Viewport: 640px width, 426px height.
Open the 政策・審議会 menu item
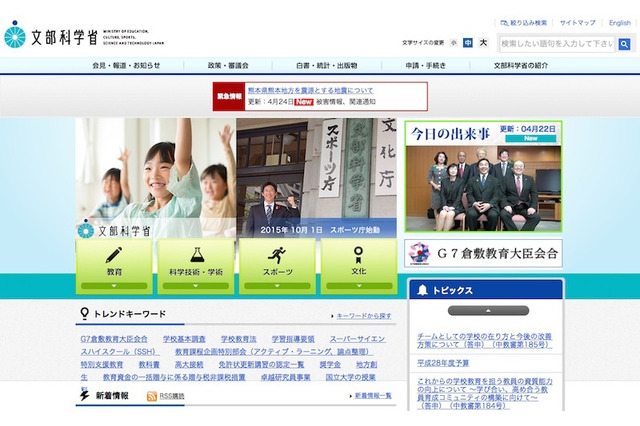click(228, 65)
